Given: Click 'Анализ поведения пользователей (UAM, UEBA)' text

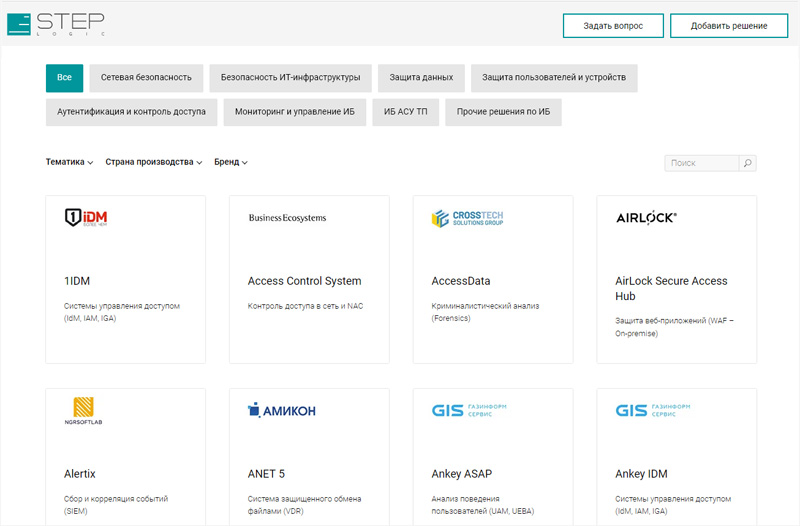Looking at the screenshot, I should (483, 505).
